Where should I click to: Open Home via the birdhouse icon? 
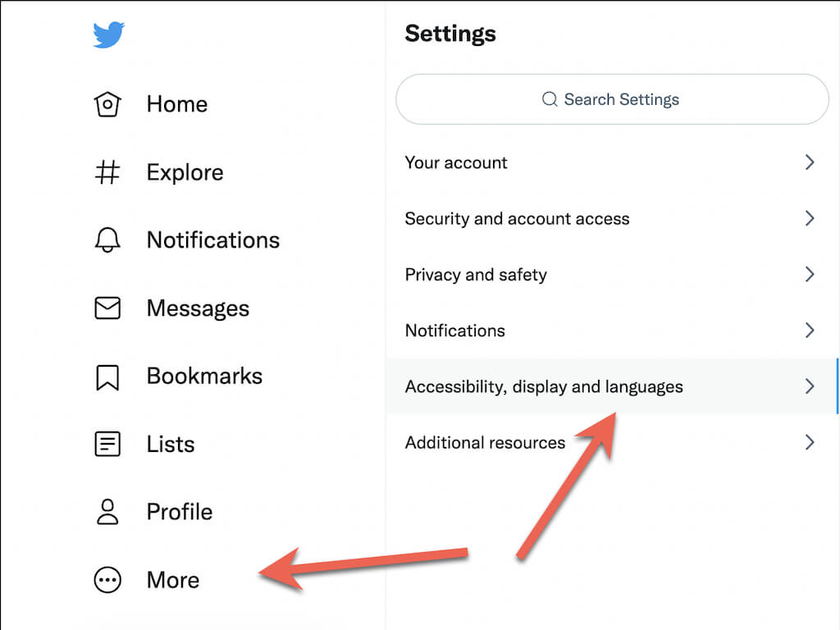click(x=107, y=104)
